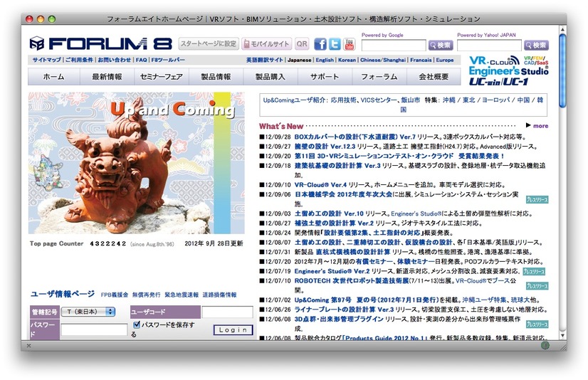588x380 pixels.
Task: Toggle the パスワードを保存する checkbox
Action: coord(137,324)
